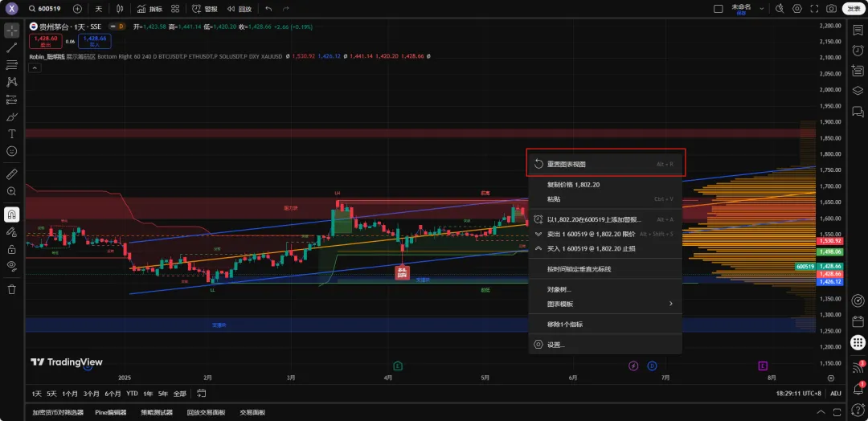The image size is (868, 421).
Task: Open the Pine编辑器 tab
Action: coord(111,412)
